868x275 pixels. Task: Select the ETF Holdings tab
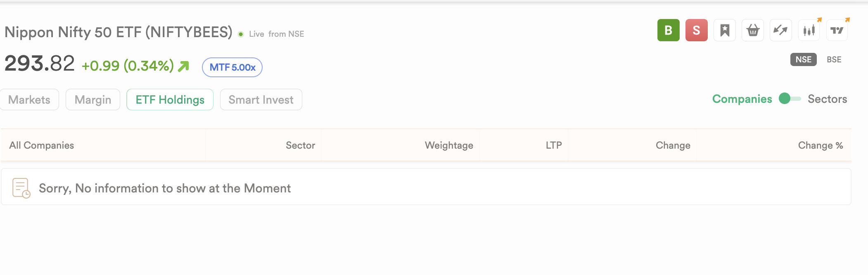(170, 100)
